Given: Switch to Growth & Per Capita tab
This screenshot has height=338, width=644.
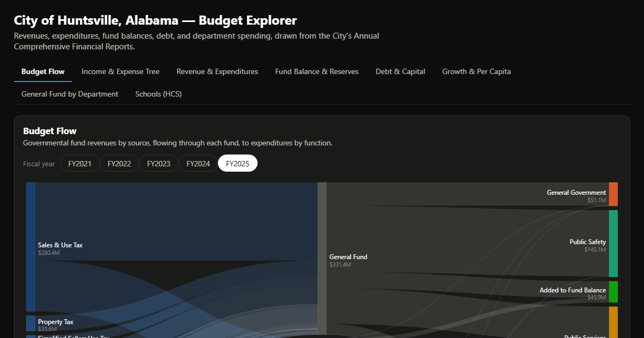Looking at the screenshot, I should (477, 71).
